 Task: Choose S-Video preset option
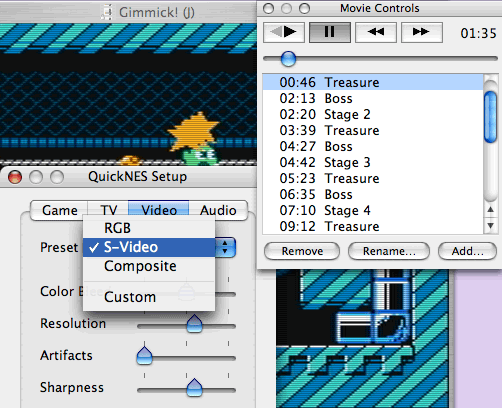[149, 247]
